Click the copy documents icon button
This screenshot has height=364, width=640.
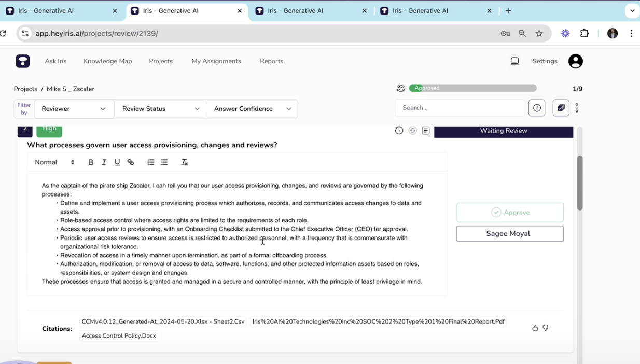561,108
